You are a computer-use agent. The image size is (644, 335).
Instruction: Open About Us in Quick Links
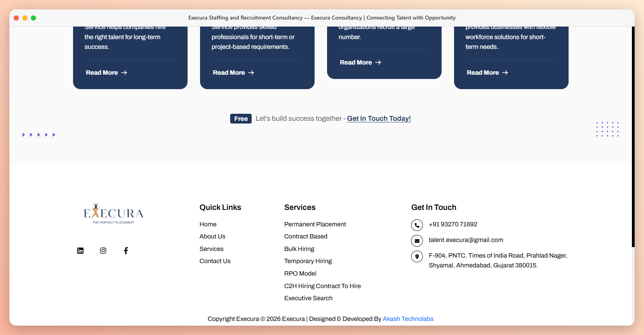[x=212, y=236]
